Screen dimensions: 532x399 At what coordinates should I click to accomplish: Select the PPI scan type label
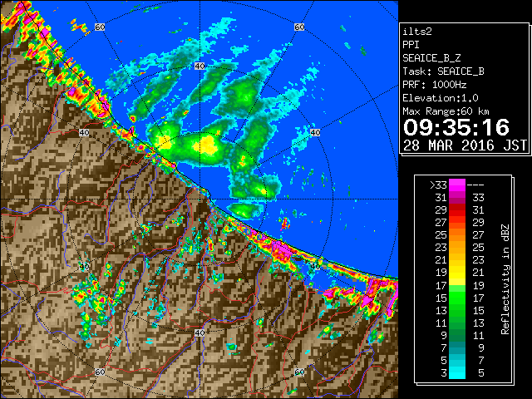(x=411, y=45)
